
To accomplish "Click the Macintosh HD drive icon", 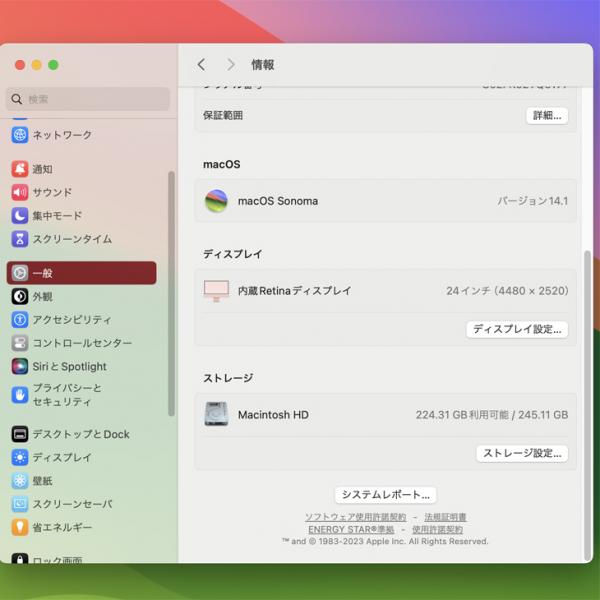I will coord(216,414).
